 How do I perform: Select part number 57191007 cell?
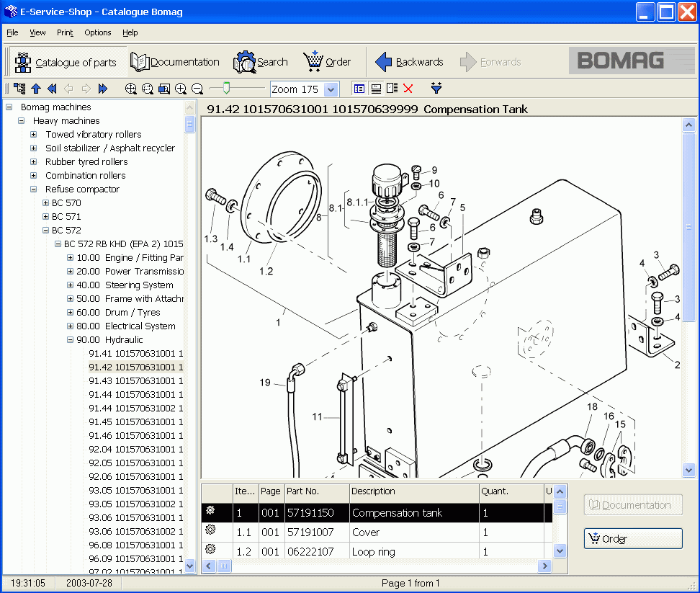(317, 532)
